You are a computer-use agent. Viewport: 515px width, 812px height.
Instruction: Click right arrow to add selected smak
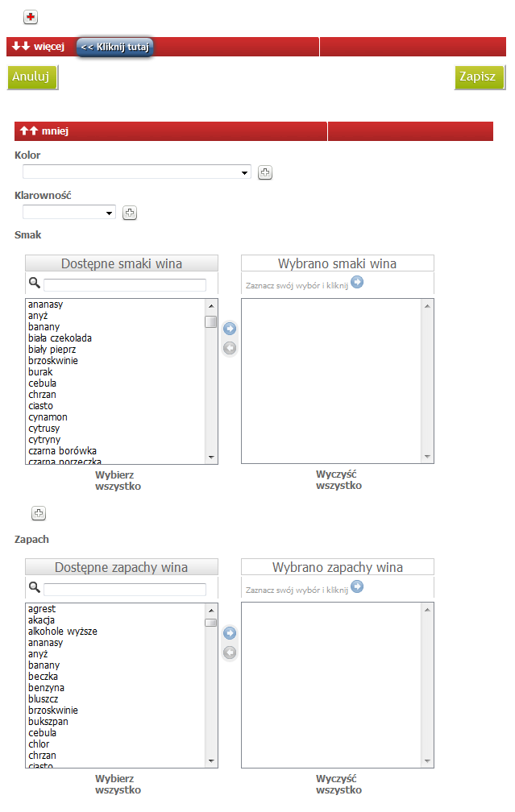(x=230, y=329)
